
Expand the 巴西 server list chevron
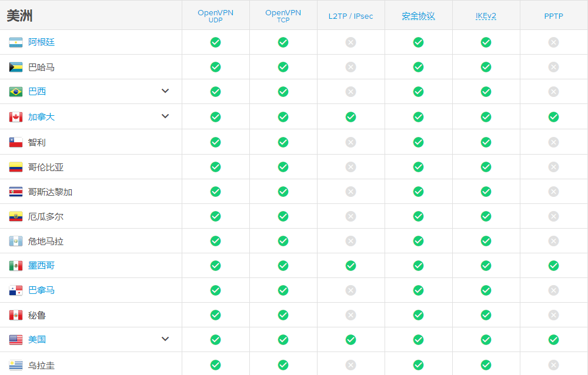coord(165,91)
